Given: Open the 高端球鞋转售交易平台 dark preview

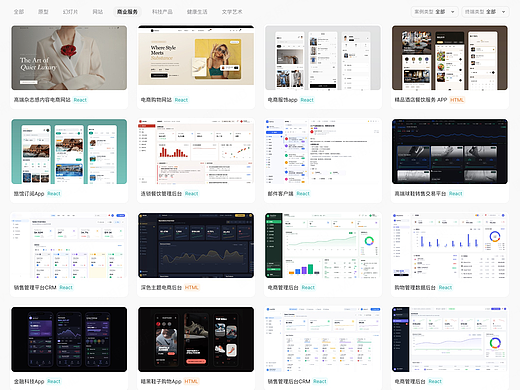Looking at the screenshot, I should 450,151.
